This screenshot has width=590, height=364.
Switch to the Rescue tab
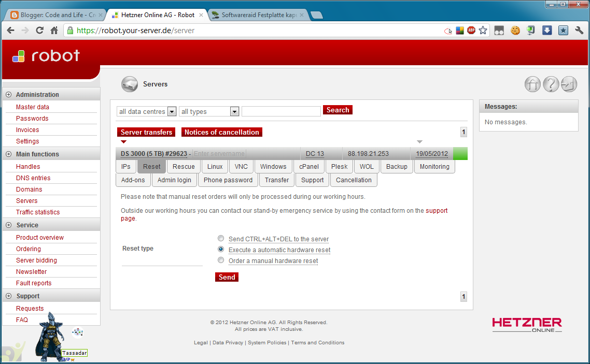point(184,166)
